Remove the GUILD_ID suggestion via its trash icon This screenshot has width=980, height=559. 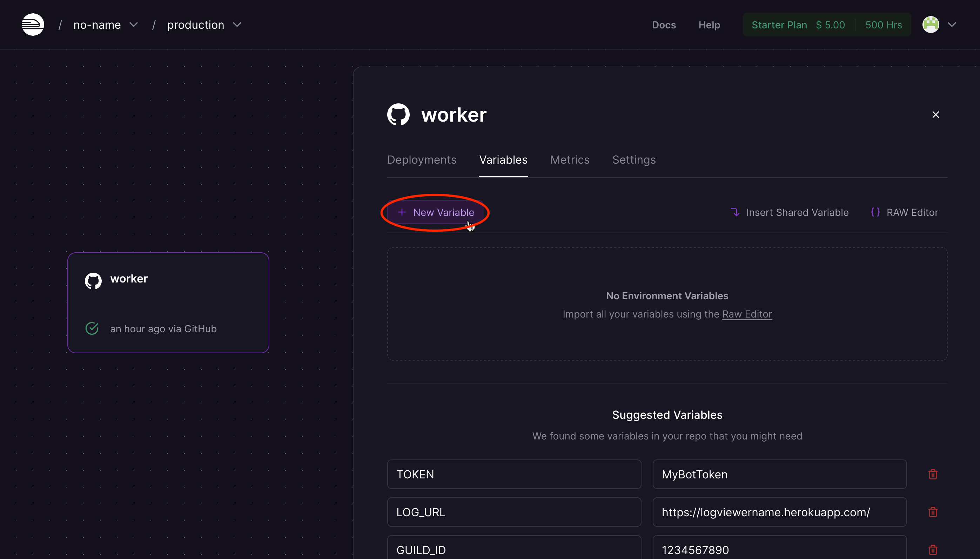pos(933,550)
